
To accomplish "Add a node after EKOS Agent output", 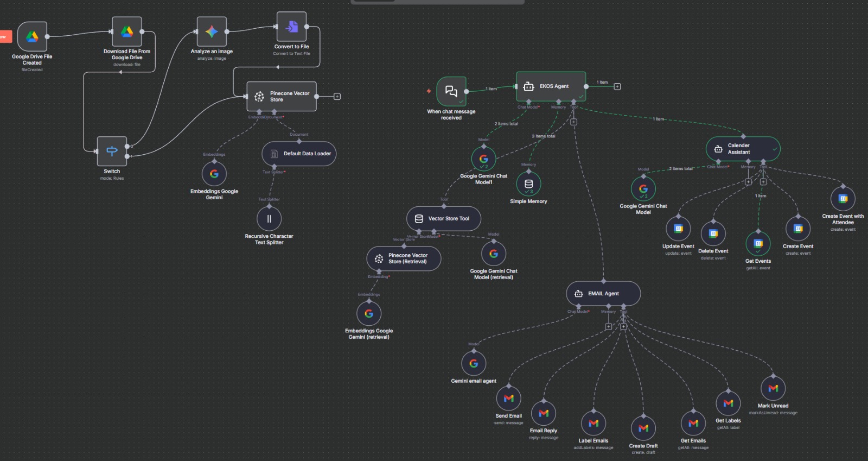I will (x=617, y=86).
